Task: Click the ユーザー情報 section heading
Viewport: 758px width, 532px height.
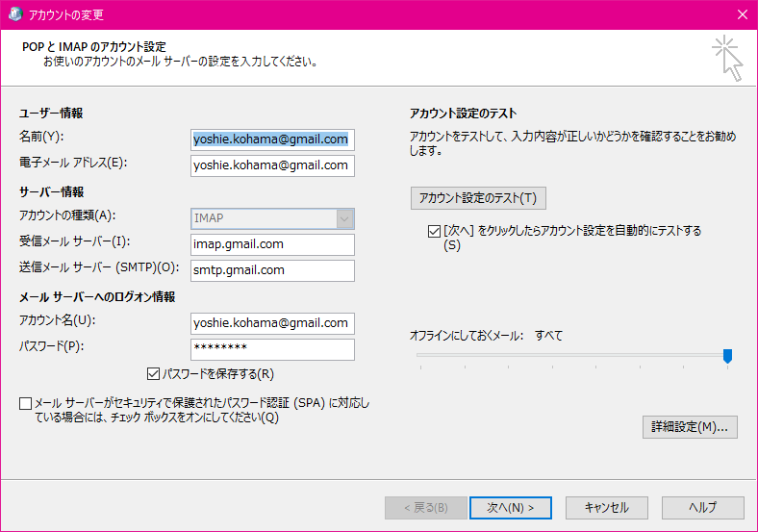Action: [51, 114]
